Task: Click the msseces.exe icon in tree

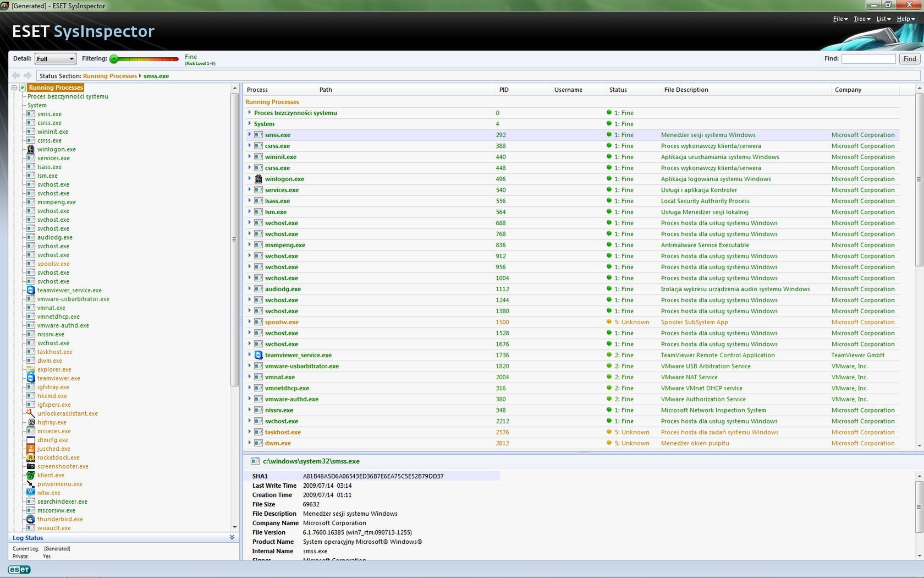Action: coord(31,431)
